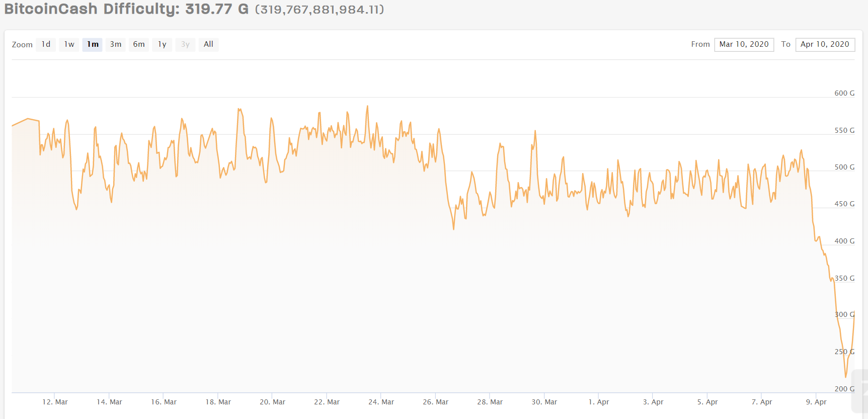Click the 22. Mar x-axis label
The image size is (868, 419).
[x=327, y=402]
